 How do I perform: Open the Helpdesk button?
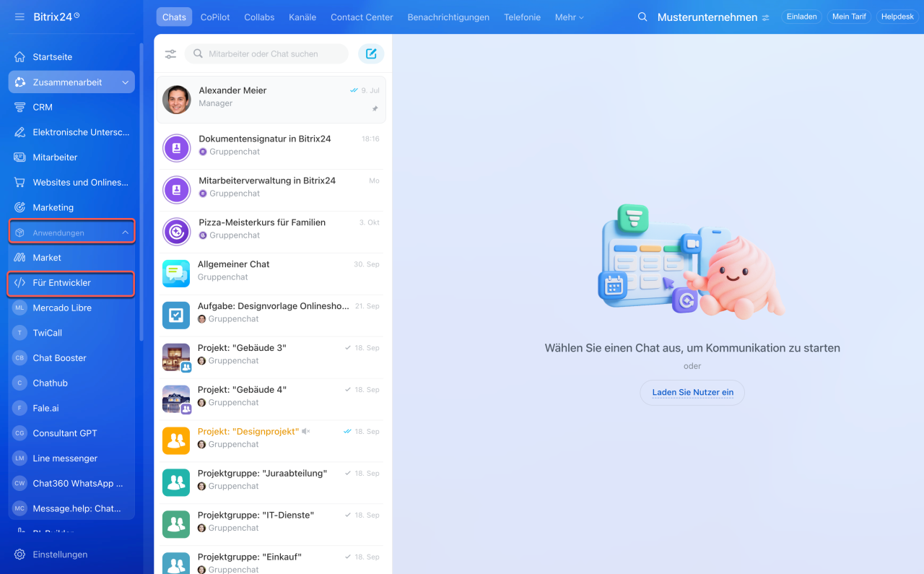897,17
